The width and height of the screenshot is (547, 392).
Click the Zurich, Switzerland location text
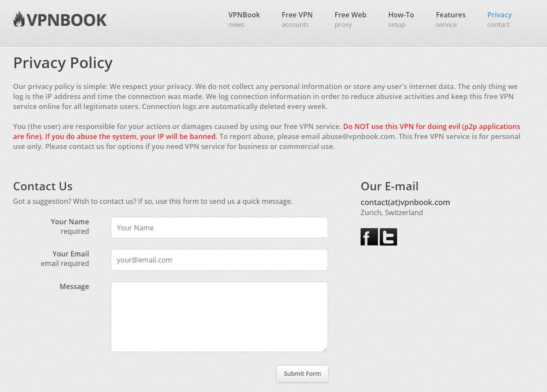click(392, 213)
